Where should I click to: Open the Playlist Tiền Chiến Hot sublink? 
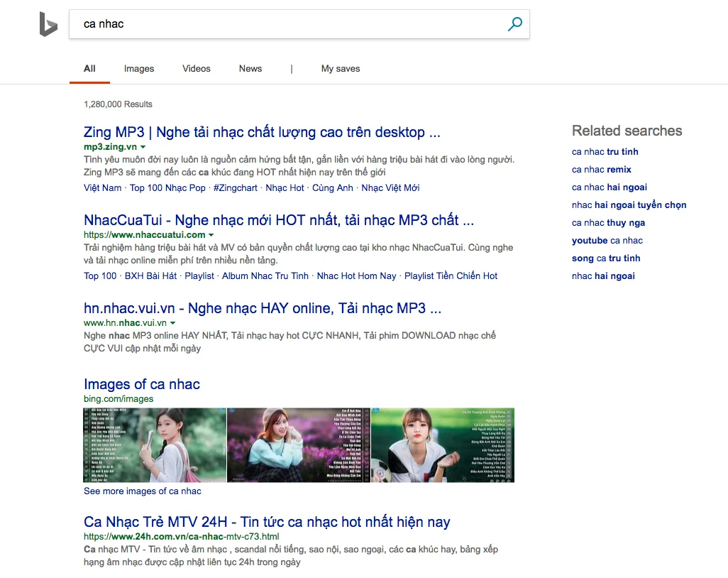(x=451, y=276)
